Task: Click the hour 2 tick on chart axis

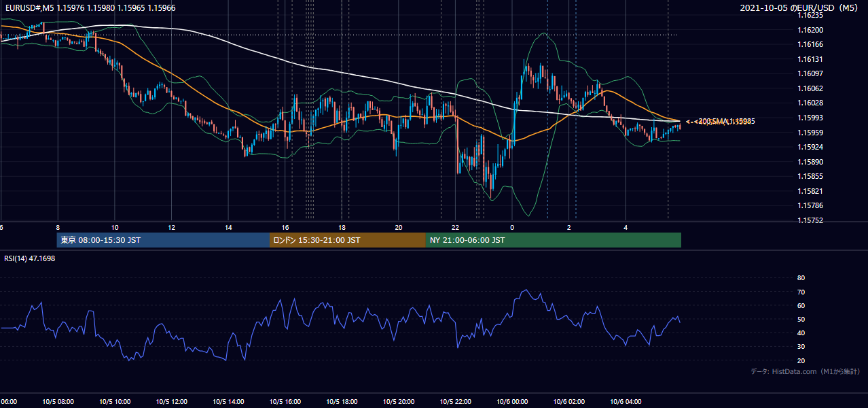Action: click(x=569, y=227)
